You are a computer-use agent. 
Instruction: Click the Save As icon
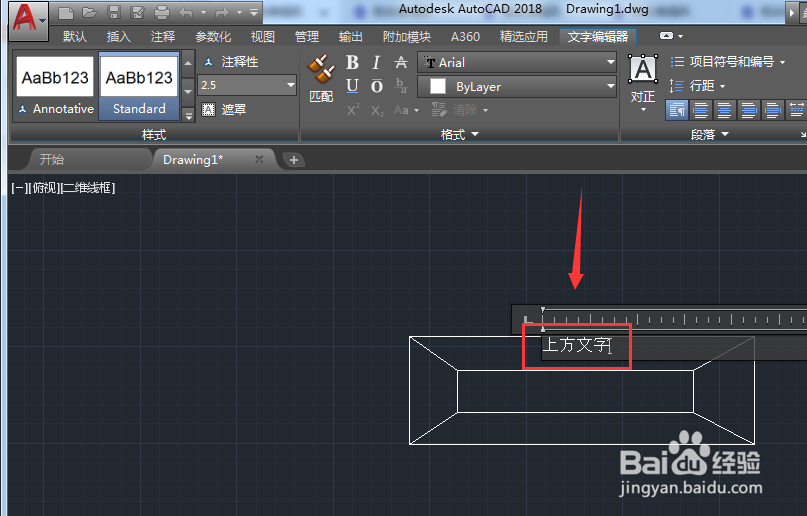tap(137, 12)
